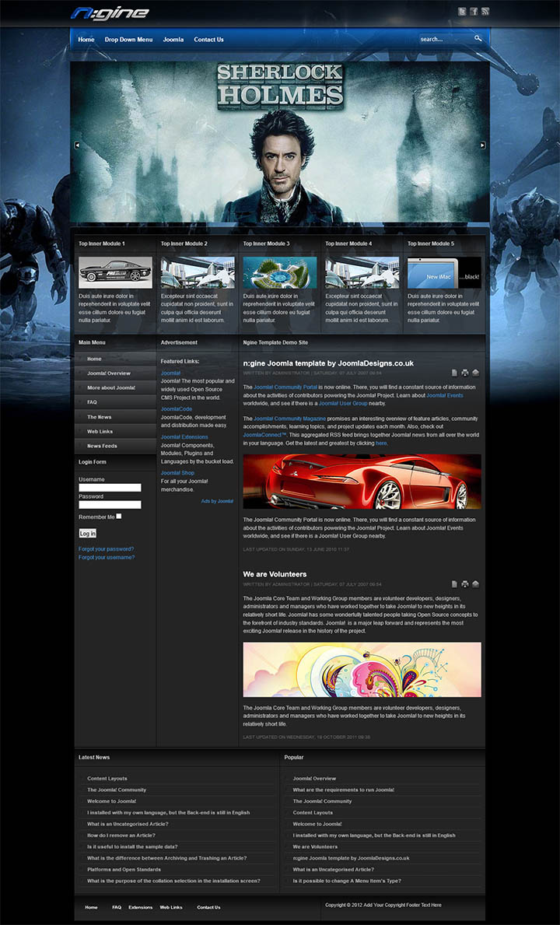The image size is (560, 925).
Task: Open the JoomlaConnect link in article
Action: (264, 435)
